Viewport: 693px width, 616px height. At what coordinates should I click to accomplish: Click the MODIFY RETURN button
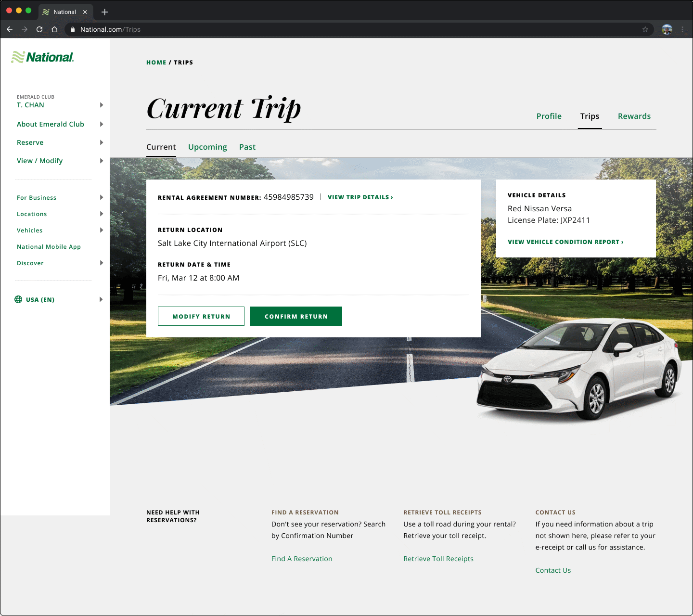pos(201,316)
